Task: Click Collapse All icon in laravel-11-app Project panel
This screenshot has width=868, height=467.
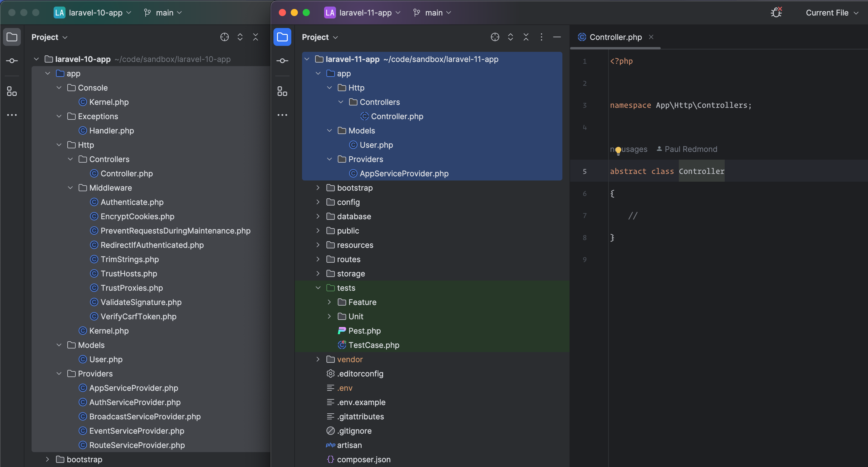Action: point(526,37)
